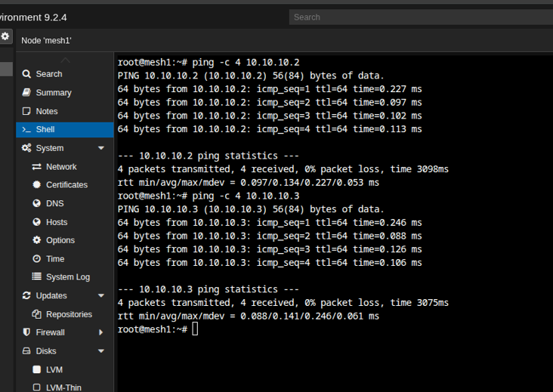The width and height of the screenshot is (553, 392).
Task: Expand the Firewall section arrow
Action: coord(101,332)
